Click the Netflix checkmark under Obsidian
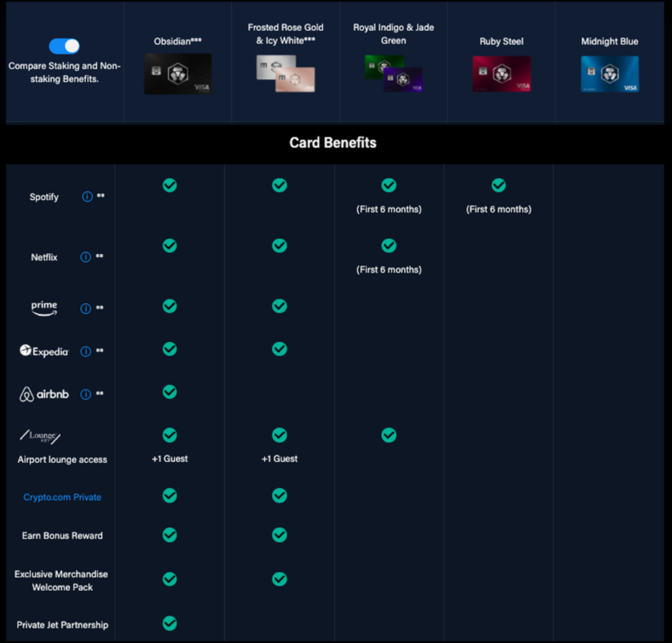Image resolution: width=672 pixels, height=643 pixels. [169, 245]
